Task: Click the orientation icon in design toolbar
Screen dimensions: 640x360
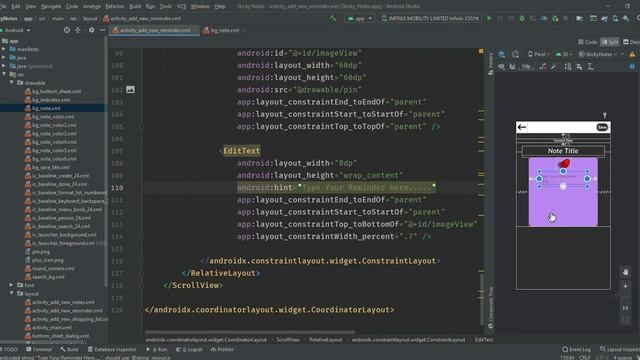Action: click(x=516, y=54)
